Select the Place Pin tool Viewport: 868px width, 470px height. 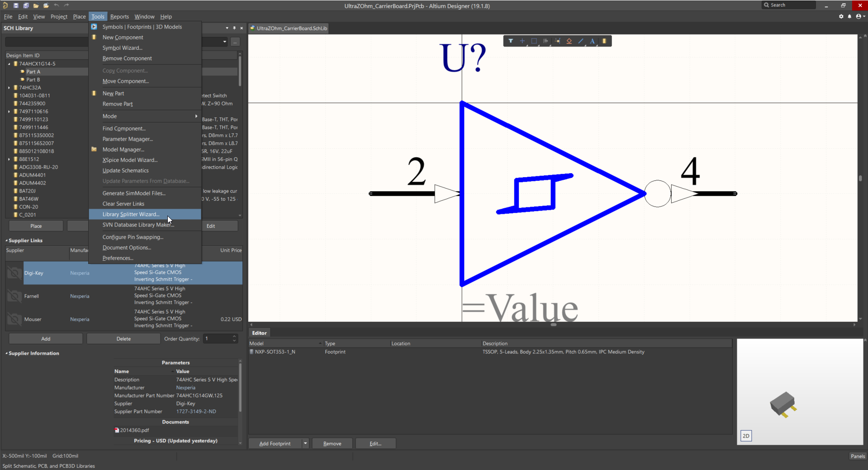click(557, 41)
